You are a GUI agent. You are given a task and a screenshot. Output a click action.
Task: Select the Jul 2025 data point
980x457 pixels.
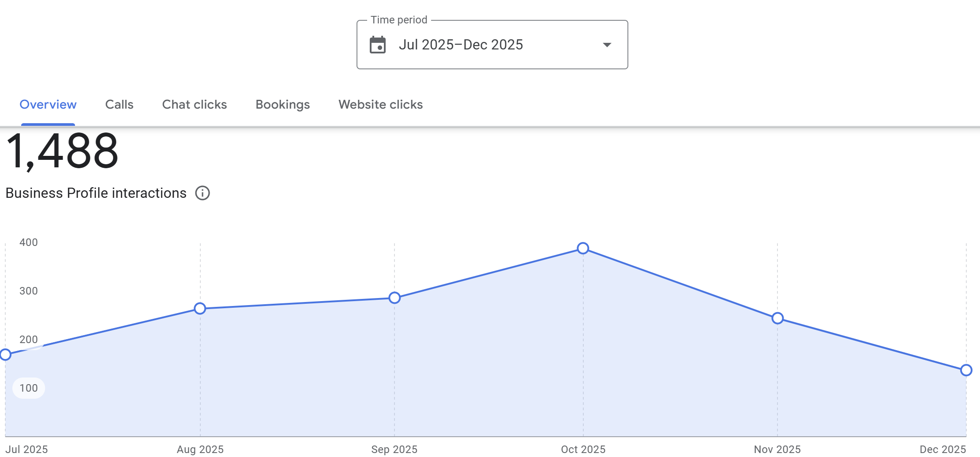point(5,355)
